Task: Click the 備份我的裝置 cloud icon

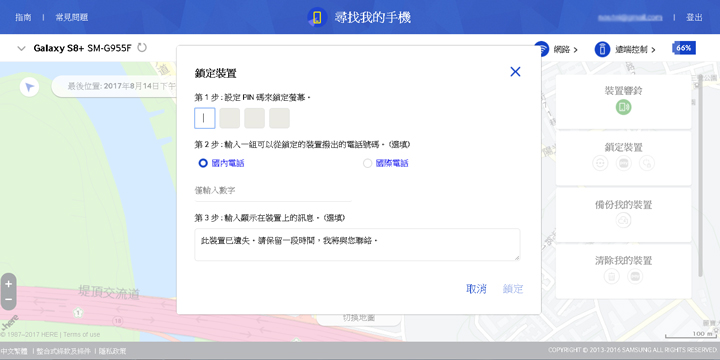Action: 624,220
